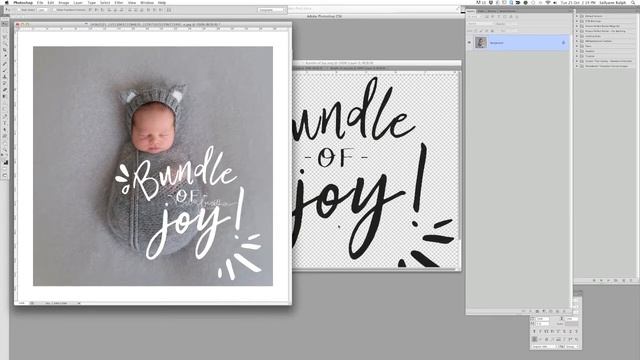Open the layer blend mode dropdown
The width and height of the screenshot is (640, 360).
tap(480, 24)
